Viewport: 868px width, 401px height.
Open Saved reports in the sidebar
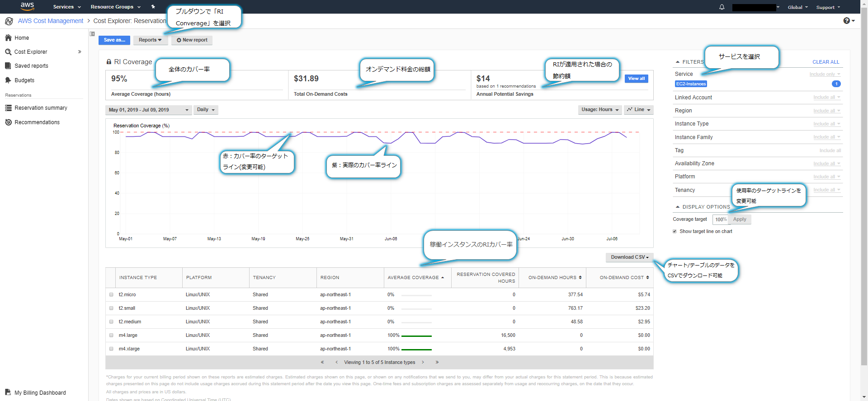tap(31, 66)
